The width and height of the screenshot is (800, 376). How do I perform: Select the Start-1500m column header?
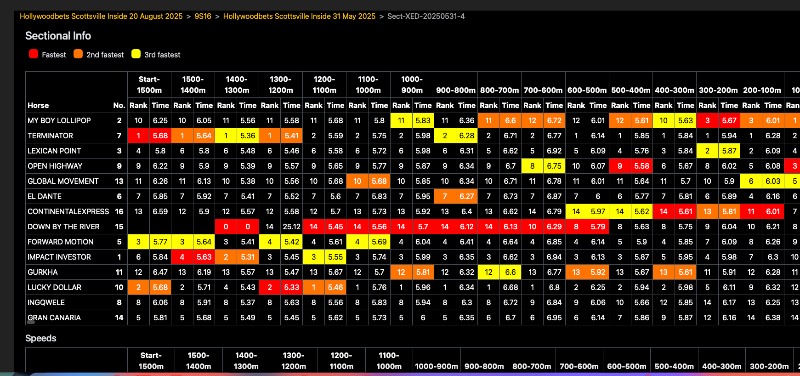[149, 85]
